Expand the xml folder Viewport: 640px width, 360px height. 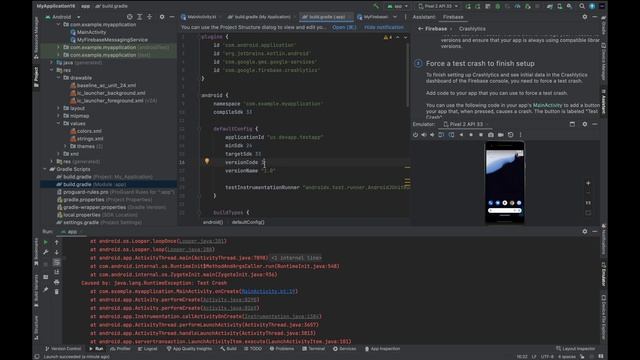[59, 154]
